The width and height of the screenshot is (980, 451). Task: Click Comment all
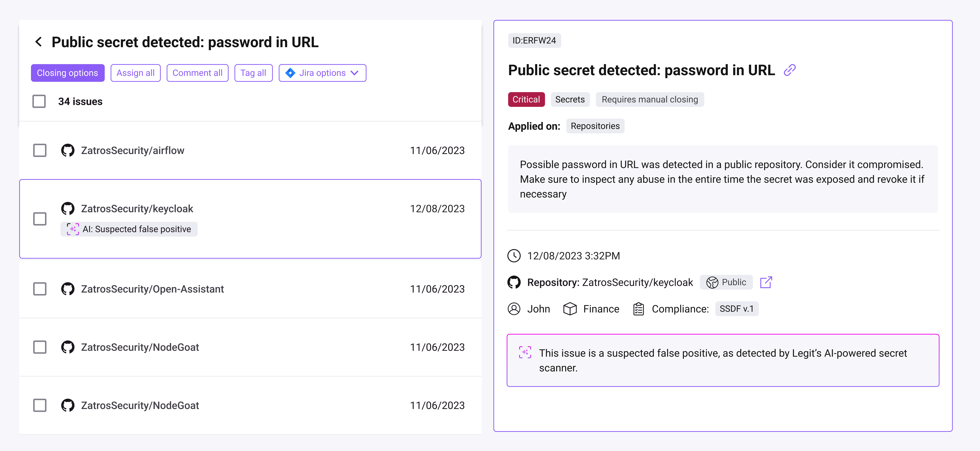[x=197, y=73]
